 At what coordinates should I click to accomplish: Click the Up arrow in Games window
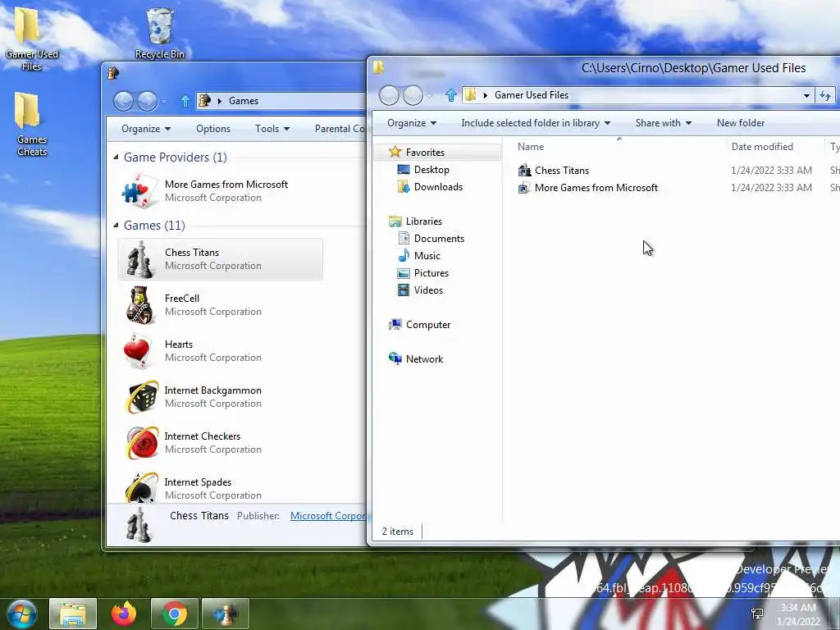click(x=185, y=101)
